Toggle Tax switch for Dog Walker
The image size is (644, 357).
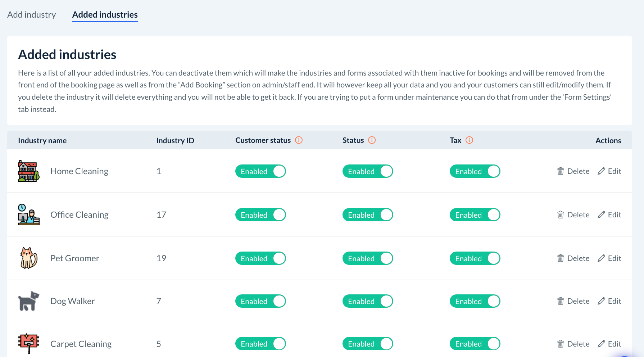click(x=475, y=301)
